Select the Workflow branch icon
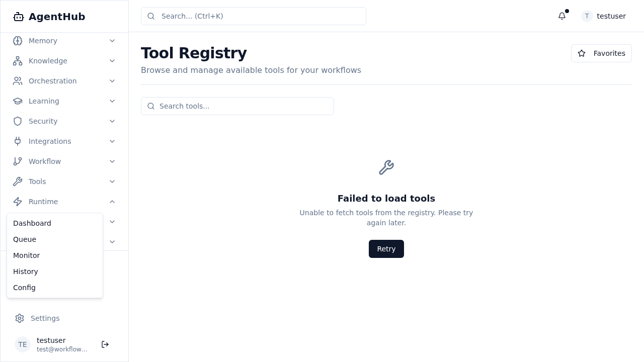644x362 pixels. pos(18,161)
